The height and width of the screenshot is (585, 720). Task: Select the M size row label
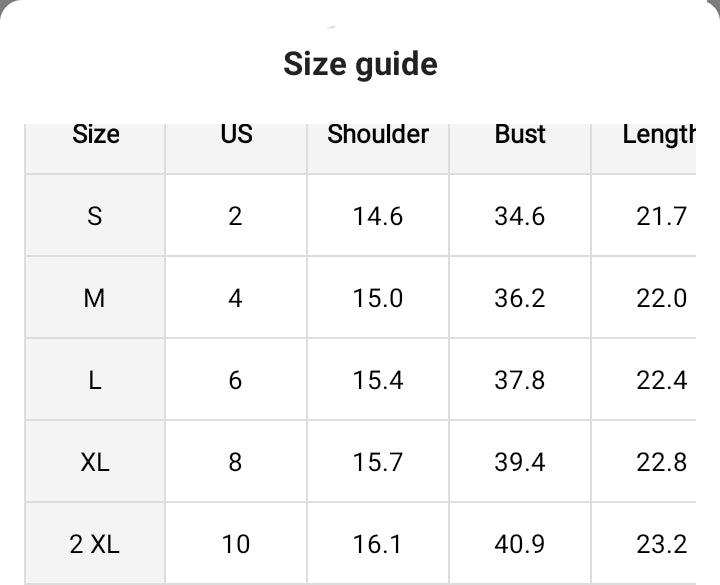[x=95, y=298]
